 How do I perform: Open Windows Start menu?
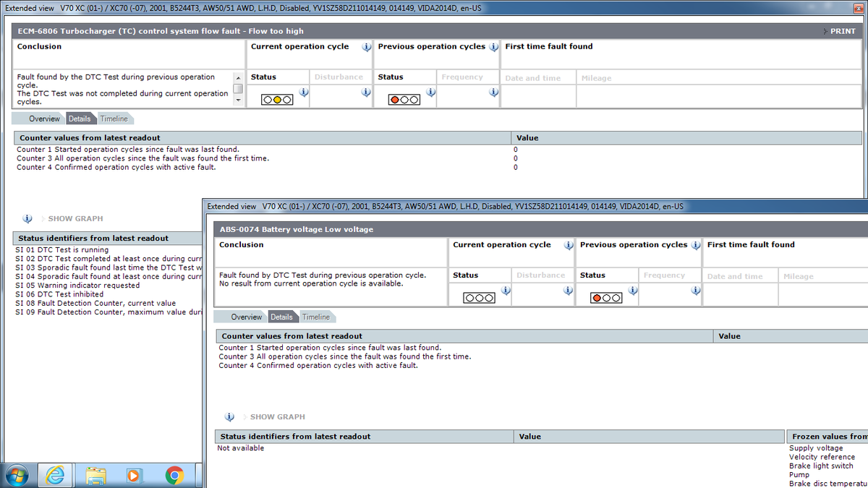[x=16, y=475]
